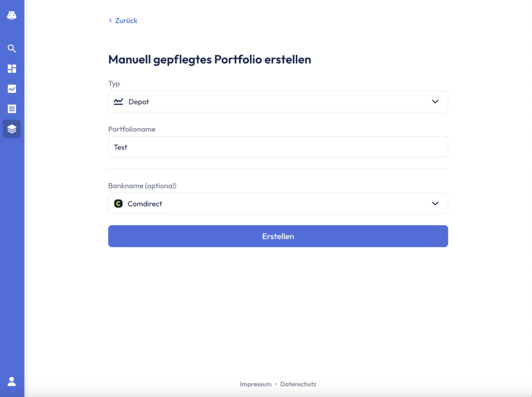Click the Depot line-chart icon in Typ field

pos(118,101)
